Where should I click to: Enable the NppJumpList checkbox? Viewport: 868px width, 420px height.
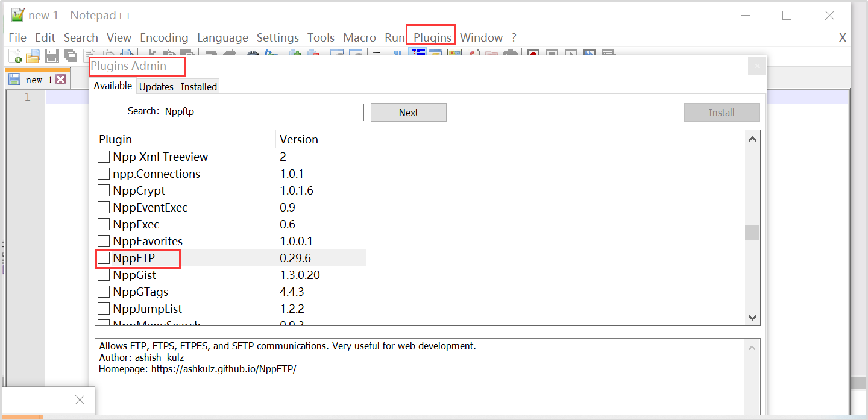pos(104,309)
